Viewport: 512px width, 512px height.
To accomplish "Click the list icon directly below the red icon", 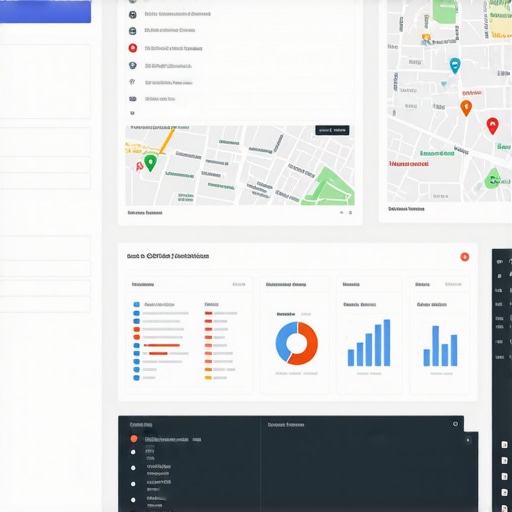I will [x=132, y=65].
